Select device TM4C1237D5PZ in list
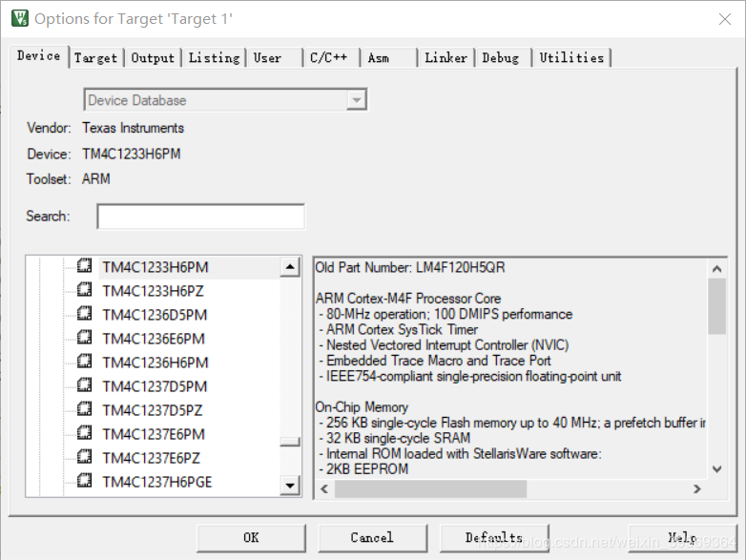Image resolution: width=746 pixels, height=560 pixels. click(x=153, y=410)
